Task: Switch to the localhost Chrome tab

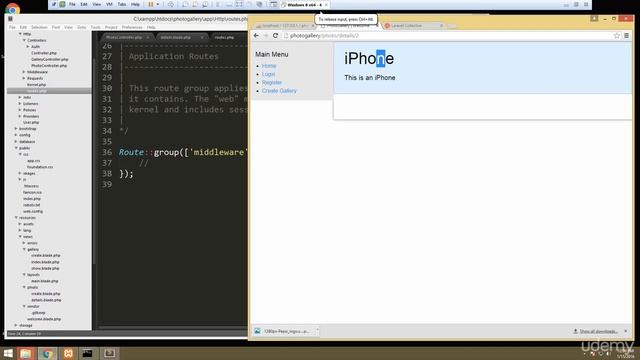Action: 284,26
